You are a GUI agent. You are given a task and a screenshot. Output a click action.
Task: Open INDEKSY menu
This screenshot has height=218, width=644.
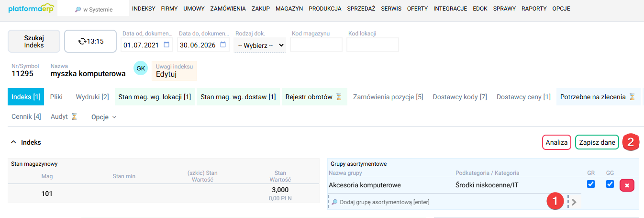[144, 9]
